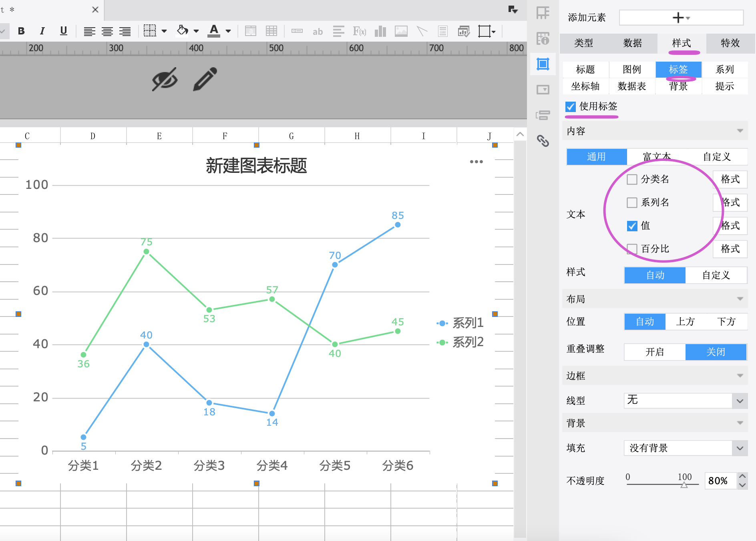Collapse the 背景 section

655,423
